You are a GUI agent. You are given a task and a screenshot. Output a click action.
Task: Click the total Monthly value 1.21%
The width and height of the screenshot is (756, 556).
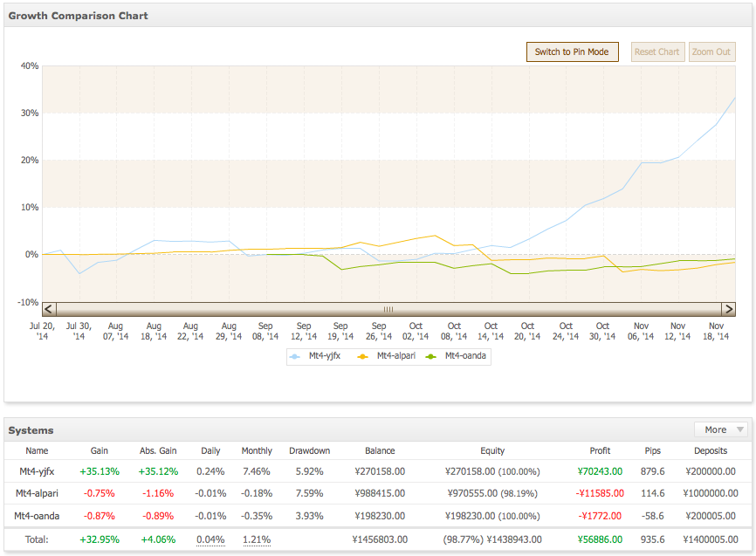(x=257, y=539)
